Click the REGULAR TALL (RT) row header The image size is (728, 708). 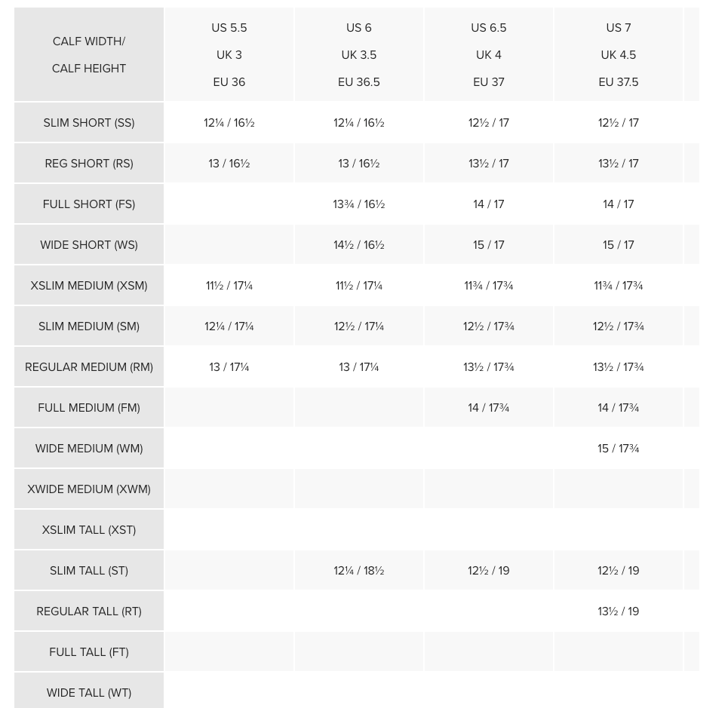(89, 611)
